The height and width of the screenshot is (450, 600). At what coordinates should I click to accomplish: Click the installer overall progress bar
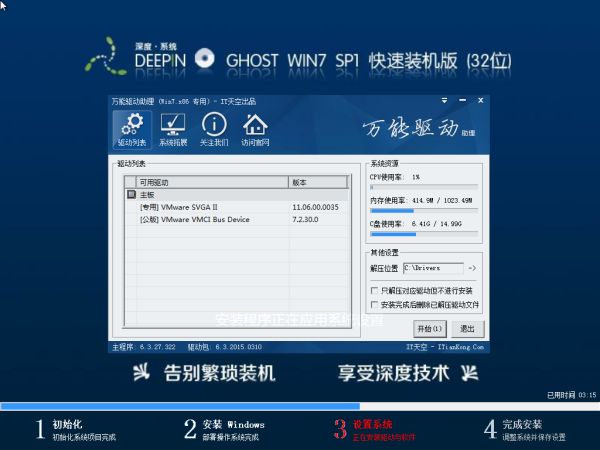tap(300, 406)
